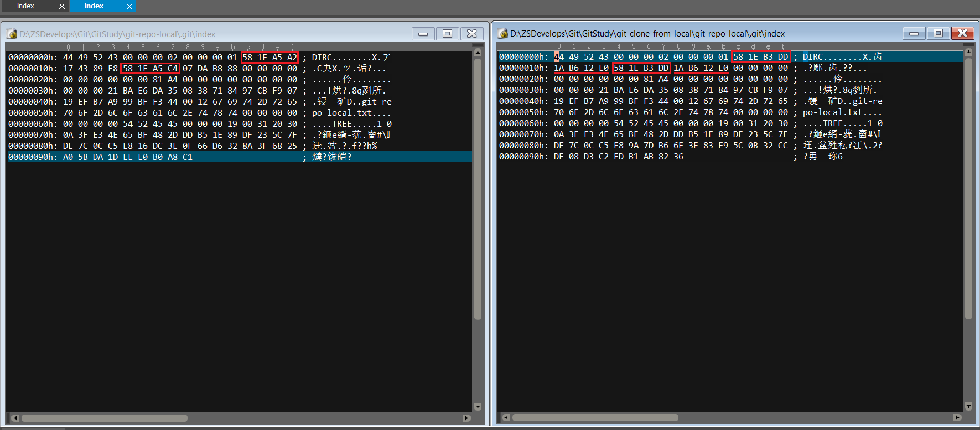Click right window horizontal scrollbar thumb
980x430 pixels.
coord(595,417)
